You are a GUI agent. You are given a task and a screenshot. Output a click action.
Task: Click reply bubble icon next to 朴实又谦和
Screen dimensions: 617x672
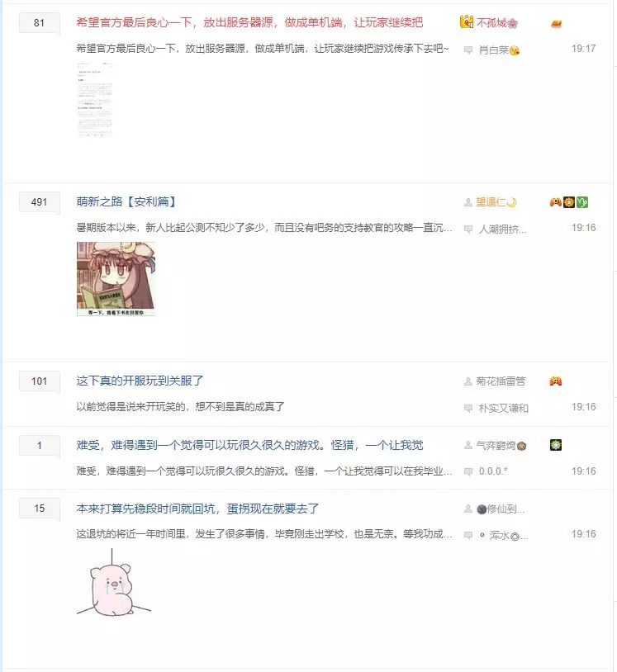click(x=468, y=408)
